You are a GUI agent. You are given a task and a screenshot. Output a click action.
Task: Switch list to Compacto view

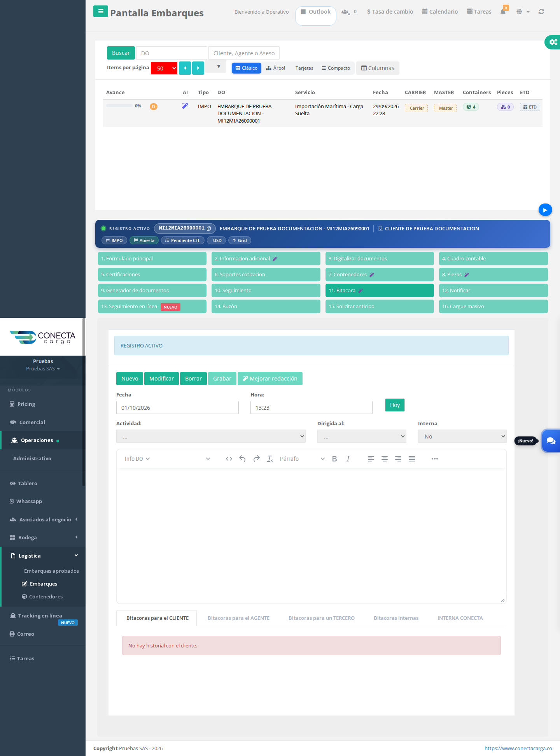click(x=336, y=68)
